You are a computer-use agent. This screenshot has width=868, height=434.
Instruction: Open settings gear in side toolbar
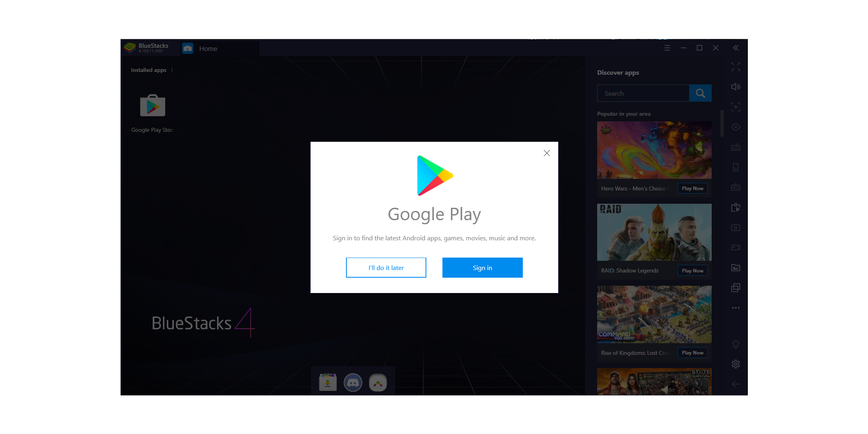735,364
